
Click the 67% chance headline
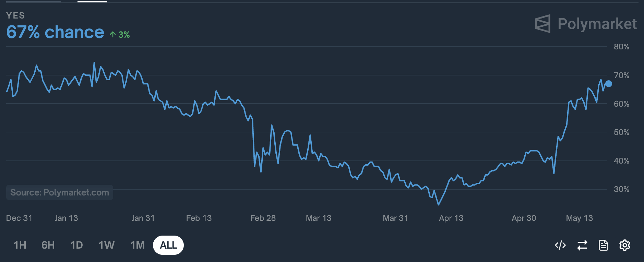tap(55, 32)
